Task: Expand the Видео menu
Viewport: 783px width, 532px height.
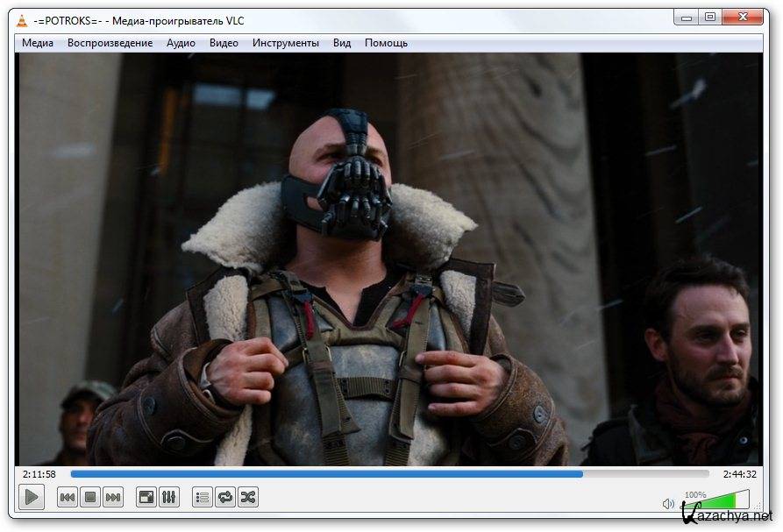Action: (224, 43)
